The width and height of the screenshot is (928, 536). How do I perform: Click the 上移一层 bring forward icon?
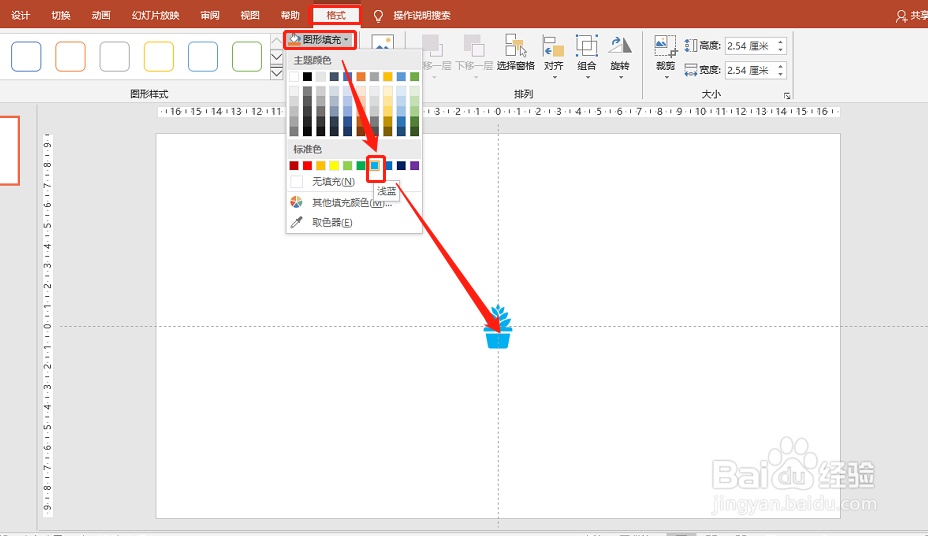pos(432,46)
